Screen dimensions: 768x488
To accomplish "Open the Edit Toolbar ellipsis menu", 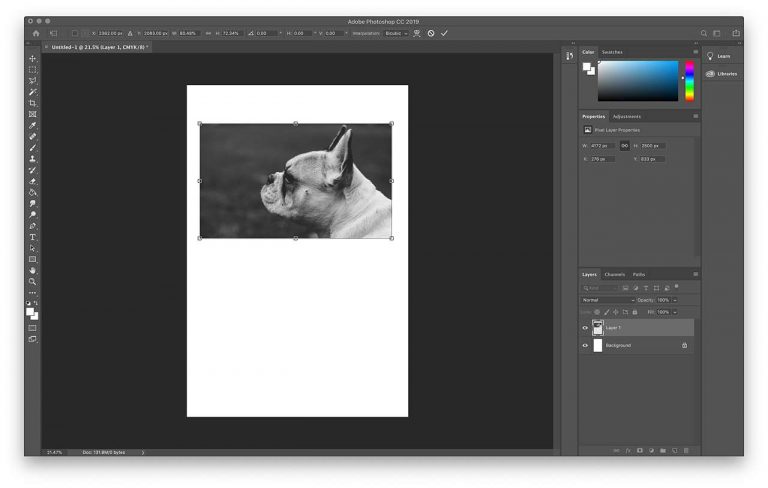I will [32, 293].
